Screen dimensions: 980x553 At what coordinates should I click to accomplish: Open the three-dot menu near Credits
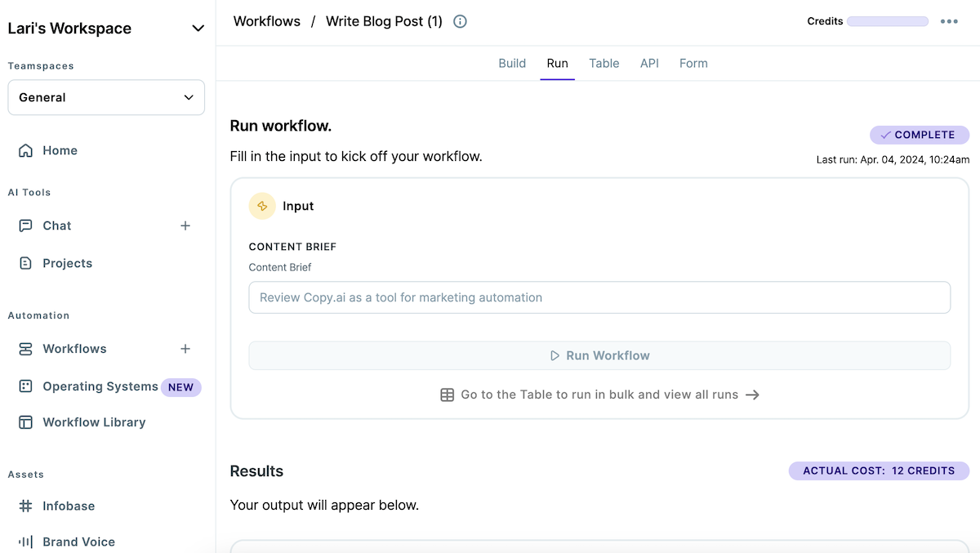[949, 21]
